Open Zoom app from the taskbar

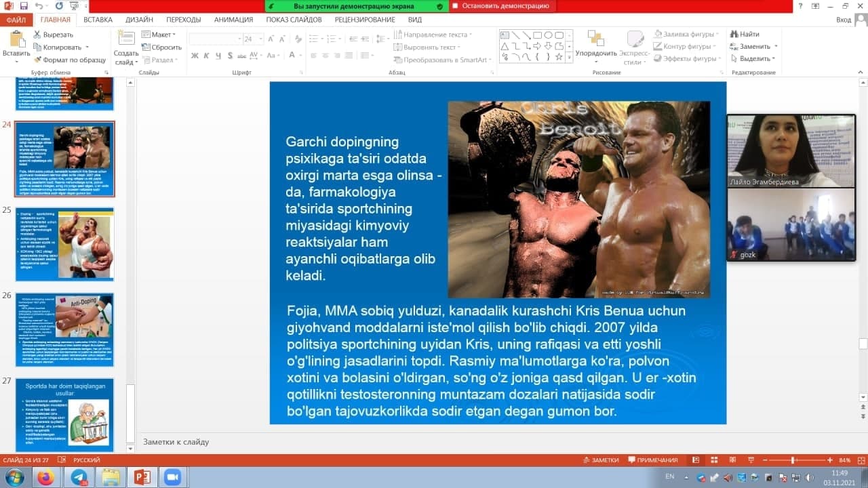[172, 477]
